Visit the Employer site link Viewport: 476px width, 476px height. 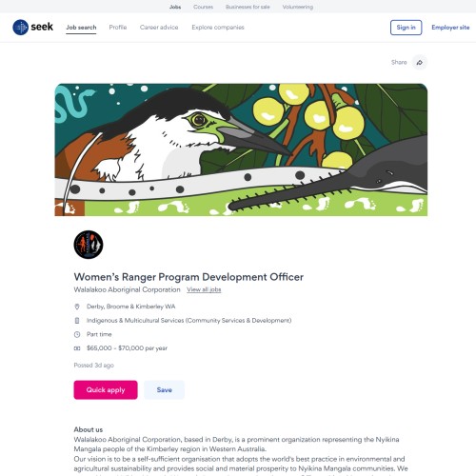450,28
